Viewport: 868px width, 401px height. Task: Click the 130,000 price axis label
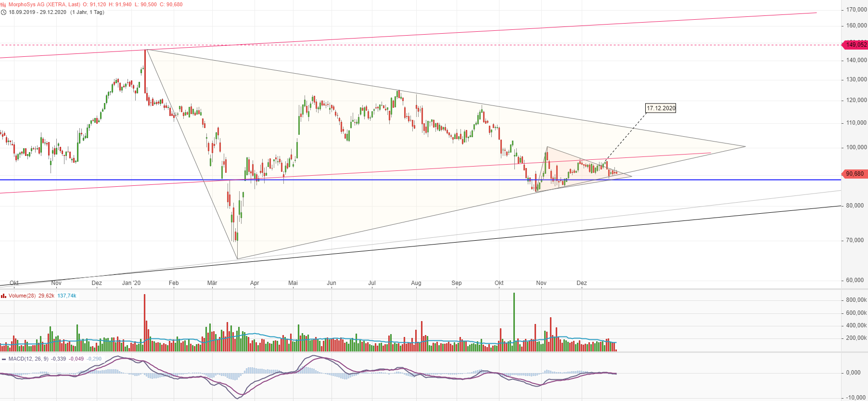856,79
